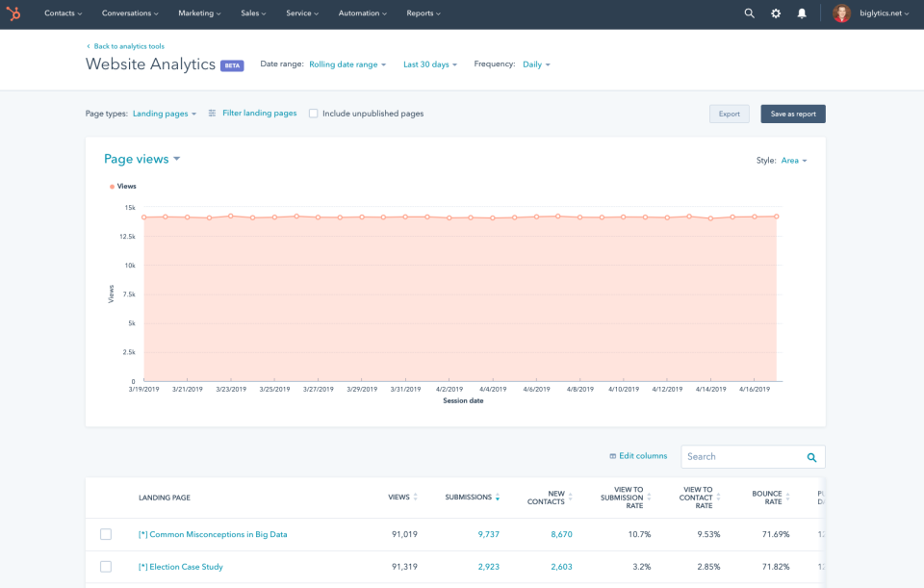This screenshot has height=588, width=924.
Task: Click the Edit columns table icon
Action: click(x=612, y=455)
